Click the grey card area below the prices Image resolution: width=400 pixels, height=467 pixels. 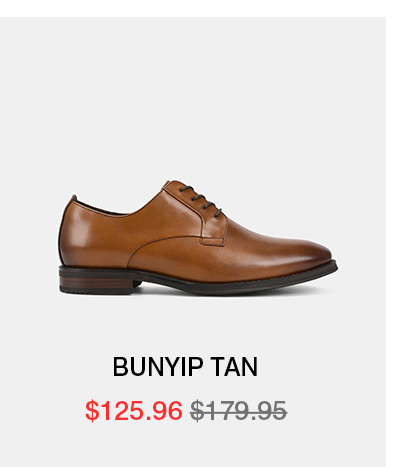[193, 445]
